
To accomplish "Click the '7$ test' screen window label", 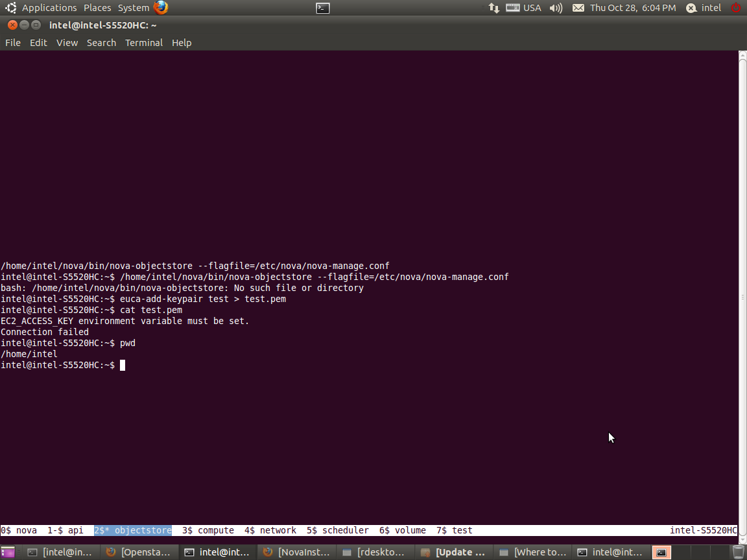I will point(455,530).
